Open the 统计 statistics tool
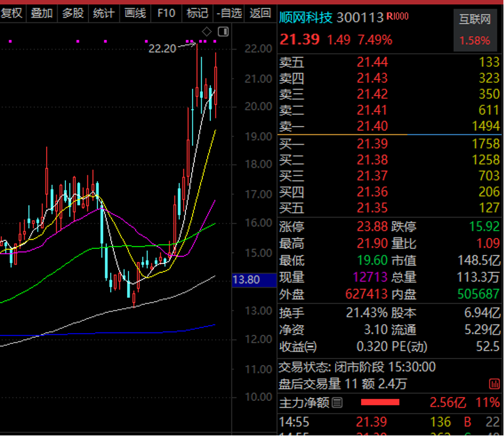 click(104, 13)
